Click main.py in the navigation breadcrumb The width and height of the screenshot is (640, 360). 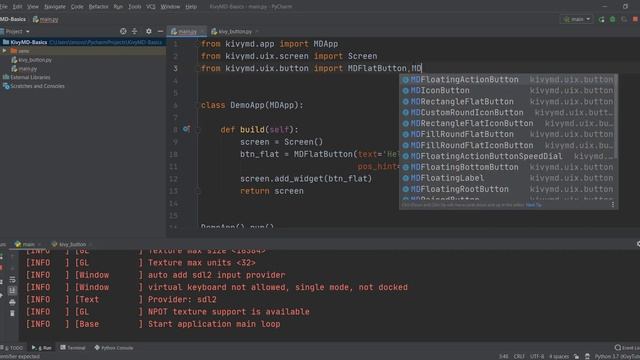pyautogui.click(x=46, y=19)
